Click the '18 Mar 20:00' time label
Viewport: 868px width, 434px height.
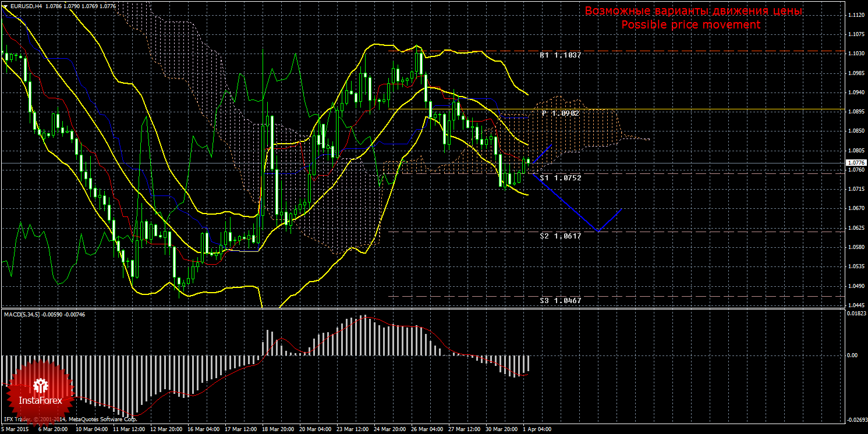(x=278, y=429)
